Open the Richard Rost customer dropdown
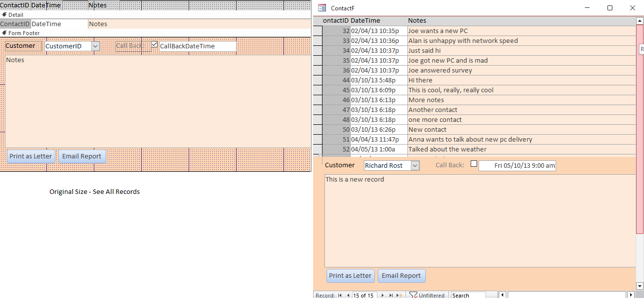Viewport: 644px width, 300px height. 415,166
